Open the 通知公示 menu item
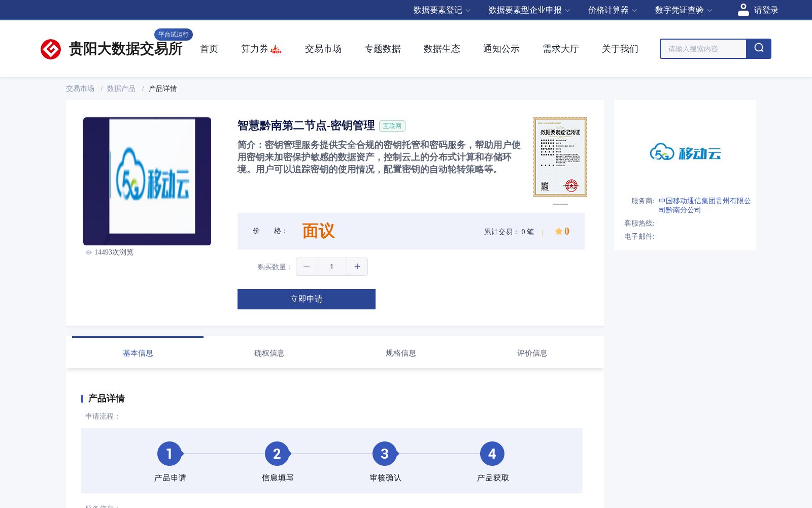Screen dimensions: 812x508 [x=501, y=49]
